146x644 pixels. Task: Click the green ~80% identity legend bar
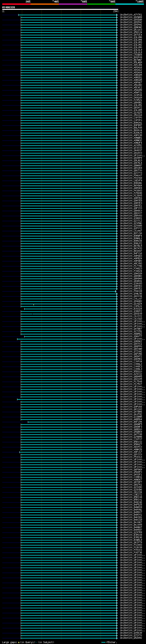[101, 4]
